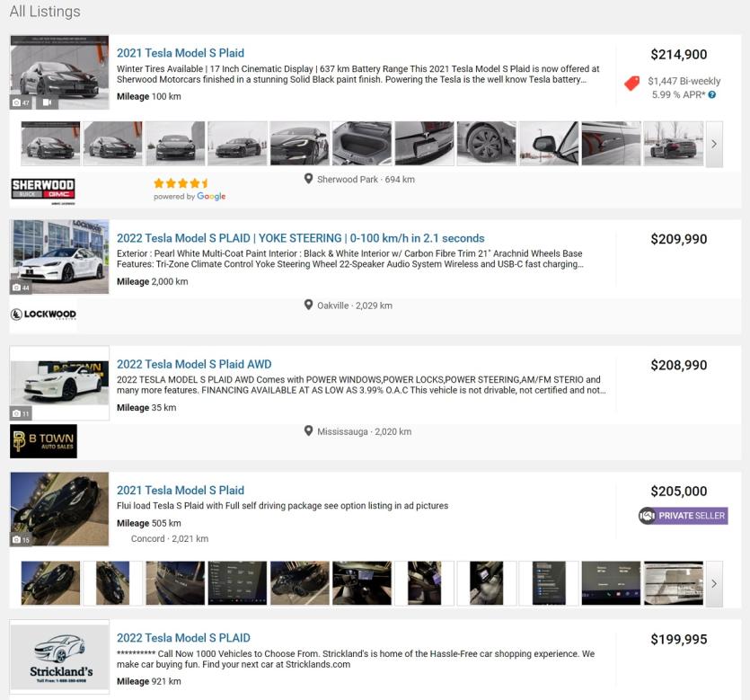750x700 pixels.
Task: Click the location pin beside Oakville
Action: (x=309, y=306)
